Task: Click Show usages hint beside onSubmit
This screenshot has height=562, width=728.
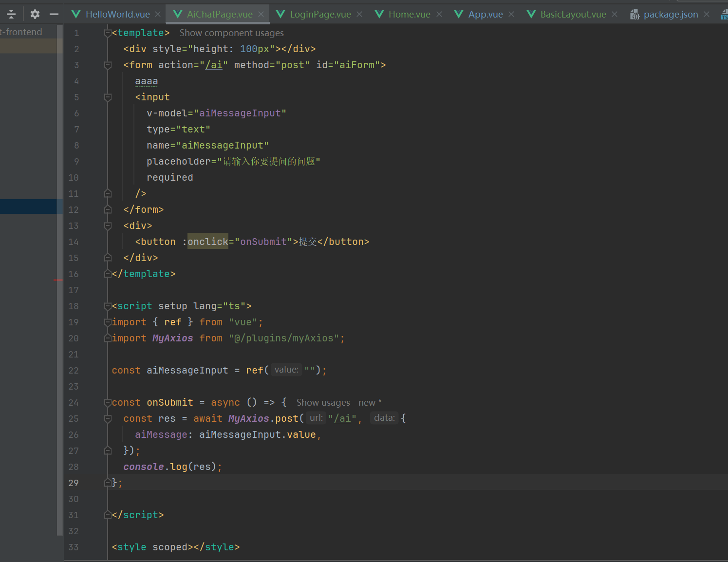Action: tap(323, 403)
